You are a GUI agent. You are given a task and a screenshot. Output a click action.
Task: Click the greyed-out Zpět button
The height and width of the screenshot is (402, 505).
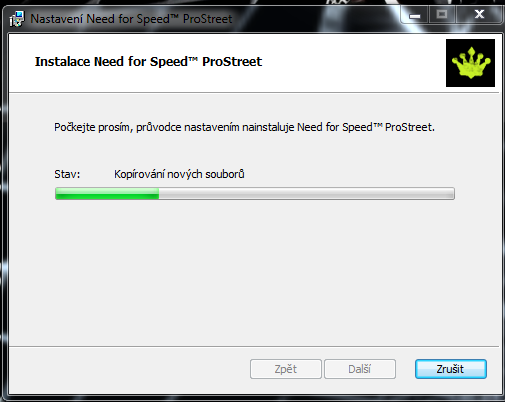286,369
